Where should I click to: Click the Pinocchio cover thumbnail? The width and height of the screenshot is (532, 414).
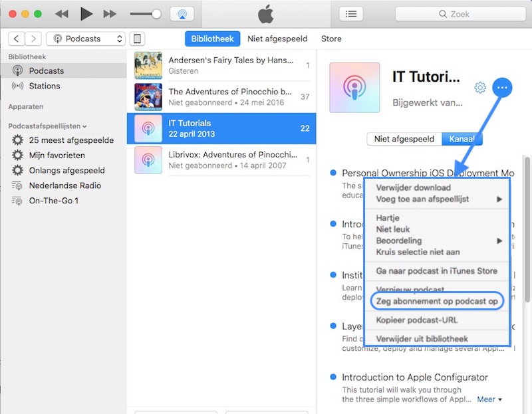pos(148,96)
